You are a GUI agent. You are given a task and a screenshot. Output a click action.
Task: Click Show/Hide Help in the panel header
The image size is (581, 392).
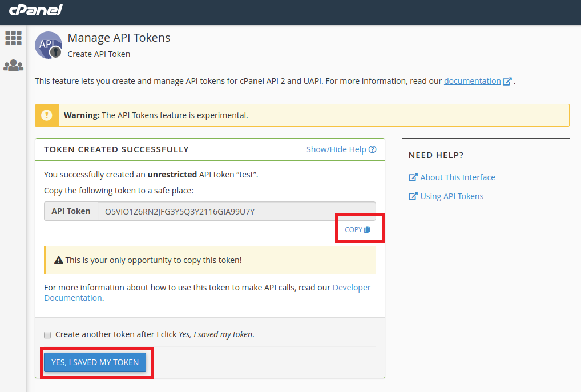[x=337, y=149]
